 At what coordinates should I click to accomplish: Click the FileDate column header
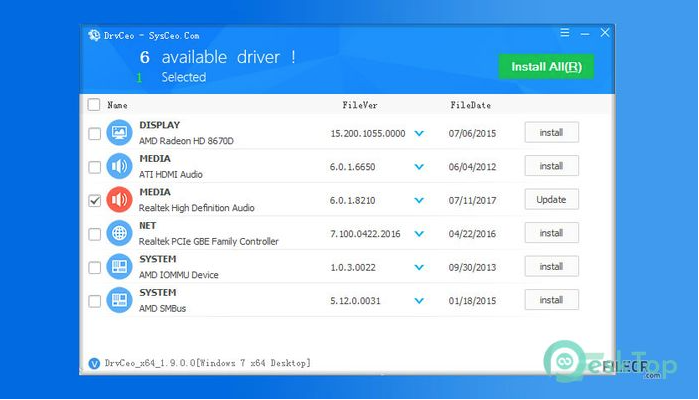471,104
